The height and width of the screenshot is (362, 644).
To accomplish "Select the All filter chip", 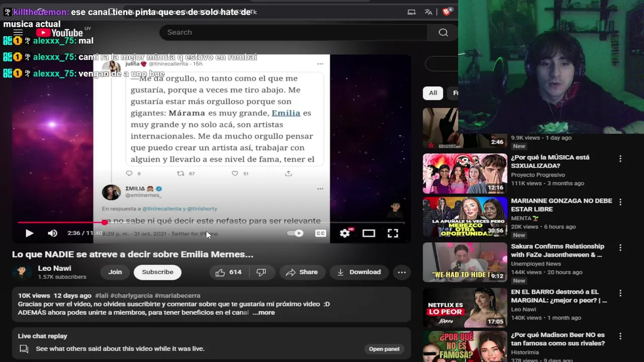I will 433,93.
